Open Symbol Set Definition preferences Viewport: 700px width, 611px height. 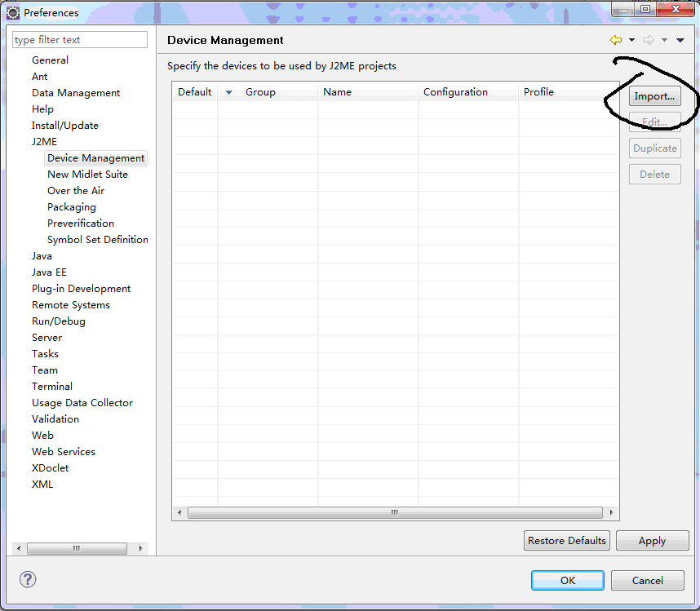point(98,240)
